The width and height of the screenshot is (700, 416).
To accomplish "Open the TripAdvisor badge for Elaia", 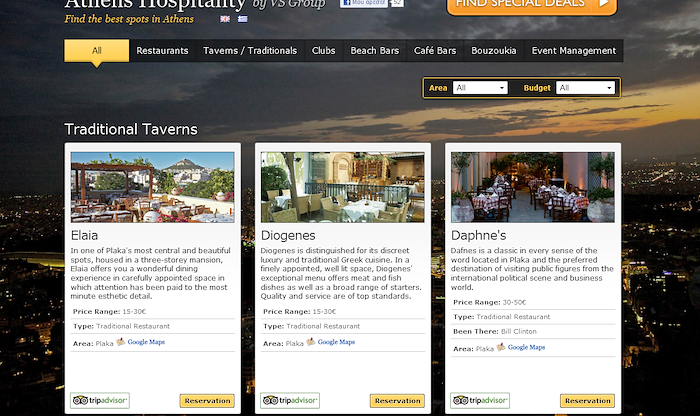I will point(100,400).
